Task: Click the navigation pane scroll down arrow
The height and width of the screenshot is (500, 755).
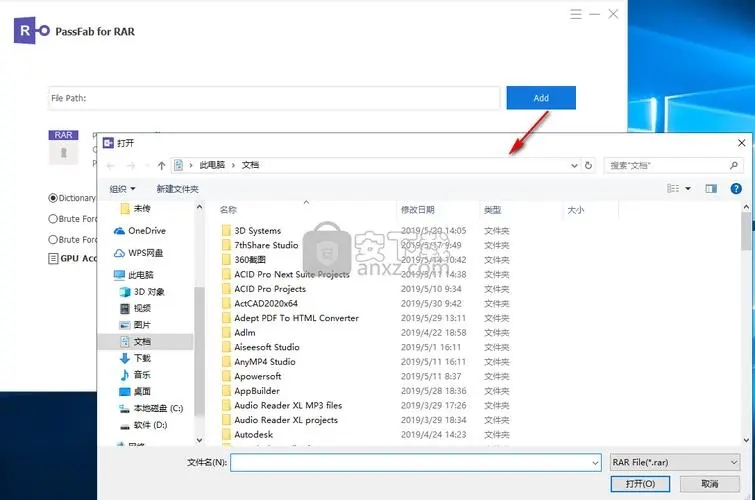Action: click(x=200, y=440)
